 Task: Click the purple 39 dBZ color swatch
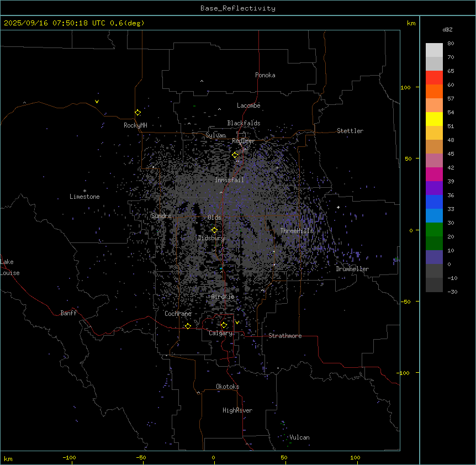click(434, 188)
